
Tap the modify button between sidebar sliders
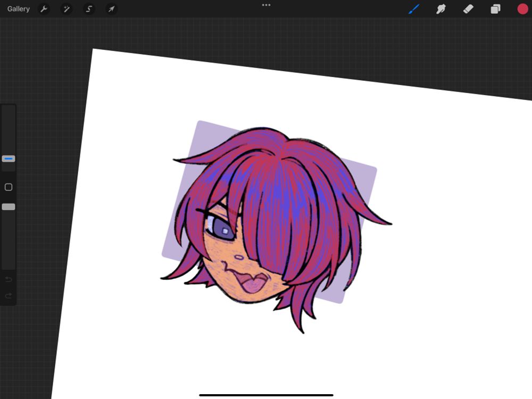(x=8, y=187)
